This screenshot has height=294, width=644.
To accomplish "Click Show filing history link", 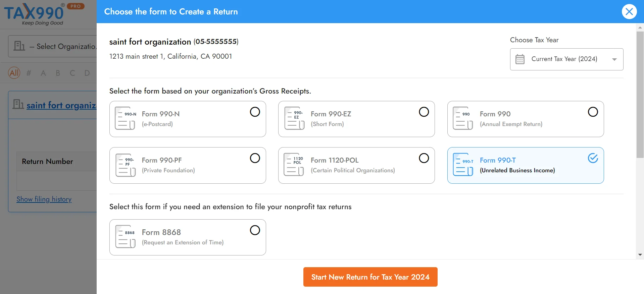I will 44,199.
